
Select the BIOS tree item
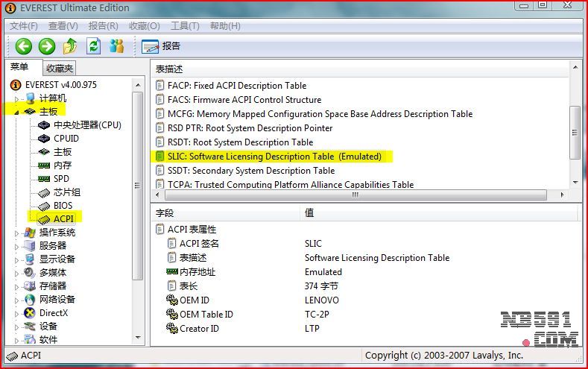tap(63, 206)
